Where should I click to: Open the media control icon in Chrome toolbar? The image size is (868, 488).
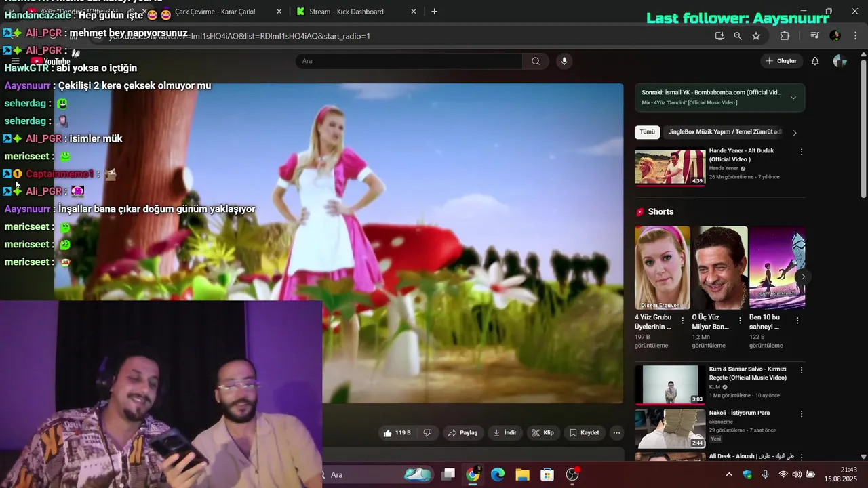815,36
